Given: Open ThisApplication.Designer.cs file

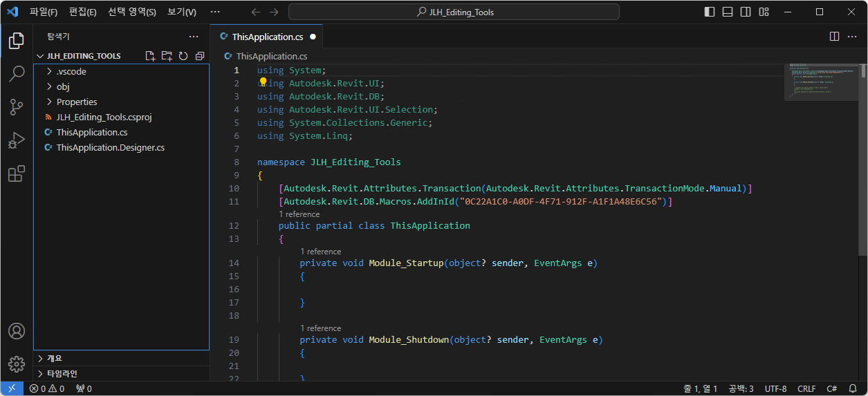Looking at the screenshot, I should coord(121,147).
